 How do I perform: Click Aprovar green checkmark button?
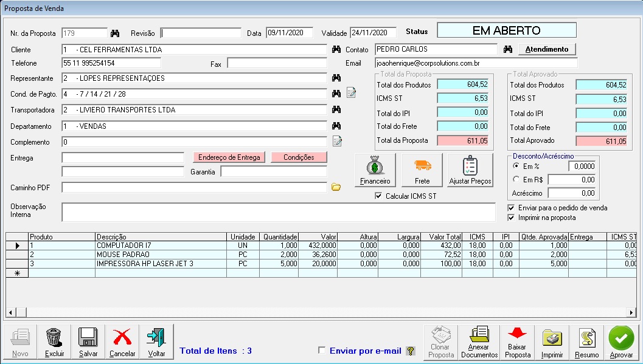(621, 342)
